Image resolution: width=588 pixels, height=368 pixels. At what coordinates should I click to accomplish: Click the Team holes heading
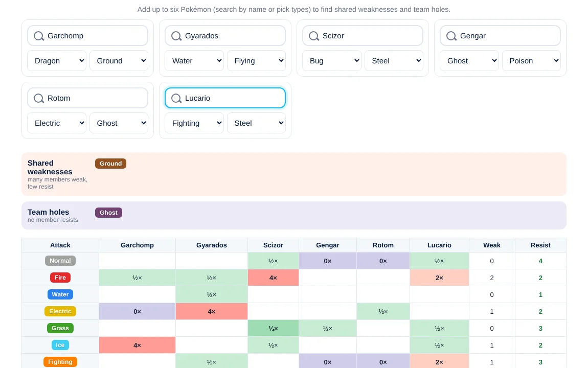click(49, 212)
